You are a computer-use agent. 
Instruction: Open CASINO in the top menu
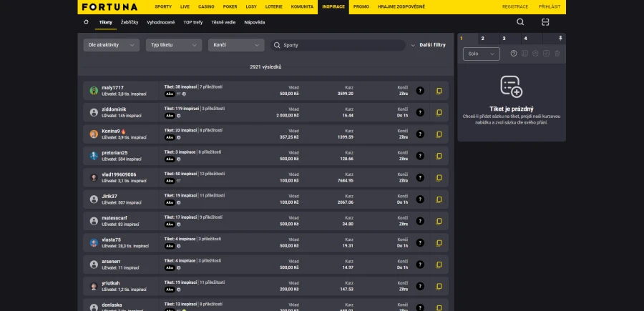pos(206,7)
